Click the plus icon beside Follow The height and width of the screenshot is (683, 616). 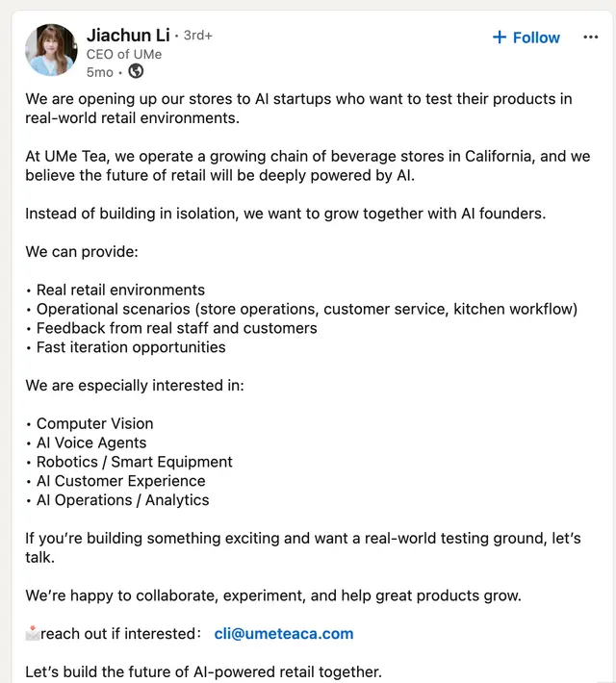[x=500, y=38]
